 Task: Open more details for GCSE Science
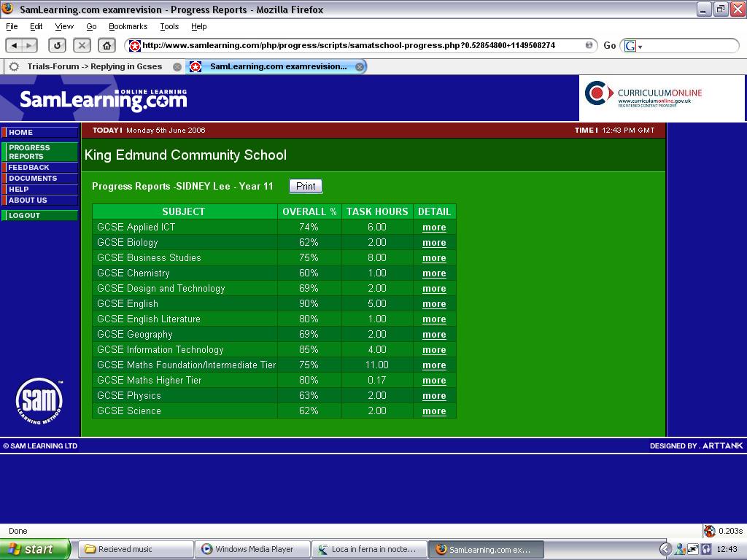(434, 411)
